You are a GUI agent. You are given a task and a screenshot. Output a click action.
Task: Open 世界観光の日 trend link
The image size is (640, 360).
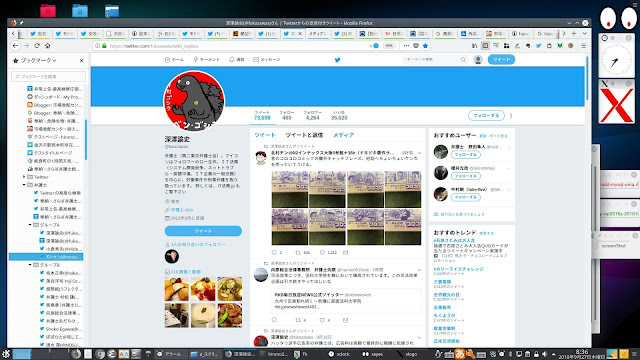point(446,295)
